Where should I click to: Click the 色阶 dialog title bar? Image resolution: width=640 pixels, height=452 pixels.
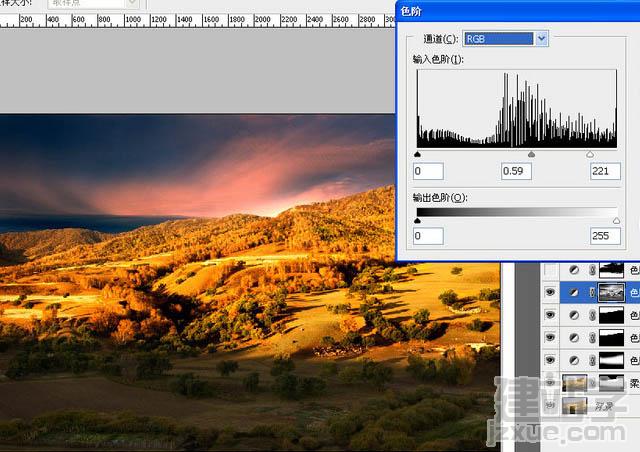(518, 11)
